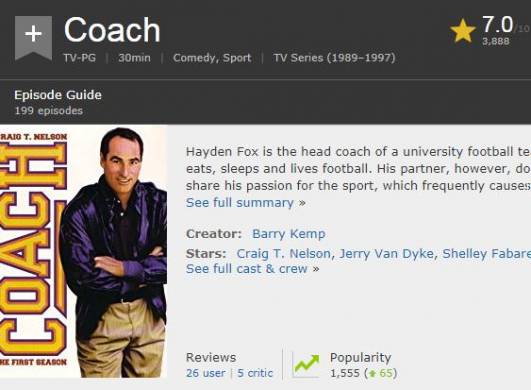The height and width of the screenshot is (390, 531).
Task: Click the Sport genre link
Action: coord(237,58)
